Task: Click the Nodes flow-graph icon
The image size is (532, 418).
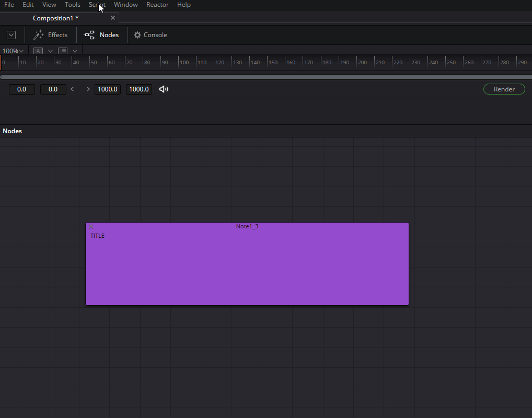Action: point(89,35)
